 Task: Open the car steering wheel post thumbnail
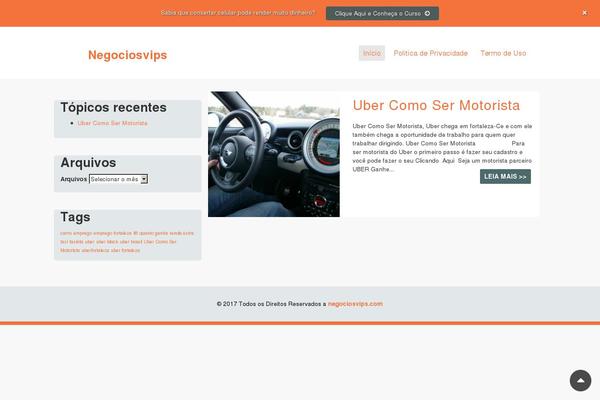(274, 154)
